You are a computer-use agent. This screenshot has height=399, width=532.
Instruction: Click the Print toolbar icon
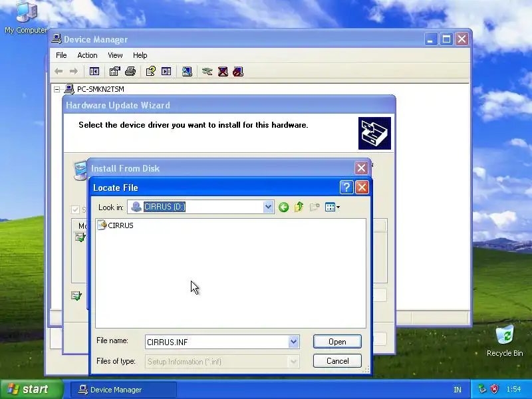[130, 71]
